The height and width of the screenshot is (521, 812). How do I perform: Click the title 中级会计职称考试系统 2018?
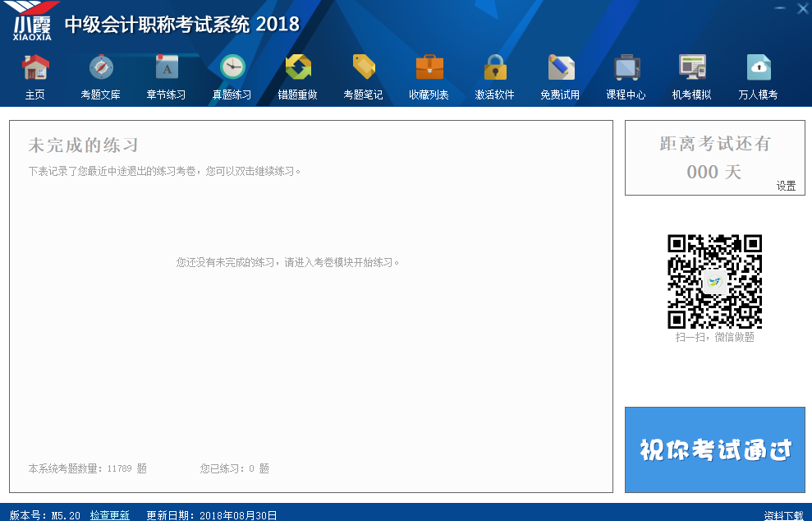coord(182,25)
